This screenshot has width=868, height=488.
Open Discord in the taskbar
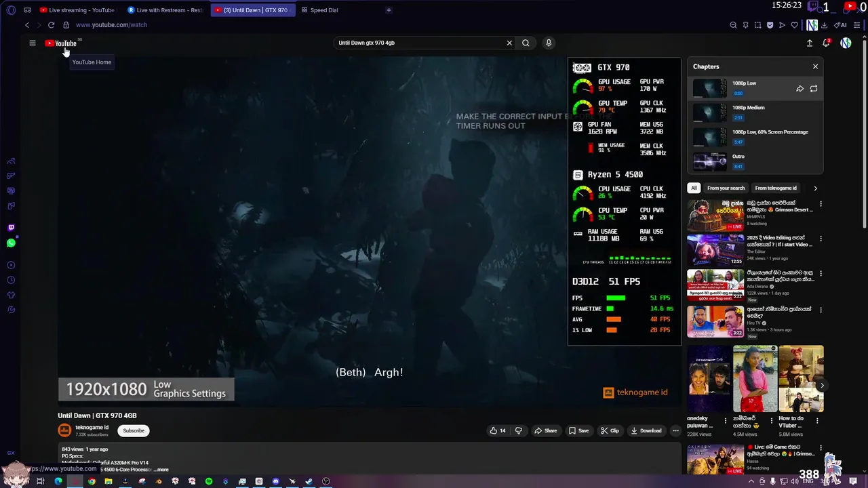click(x=275, y=481)
